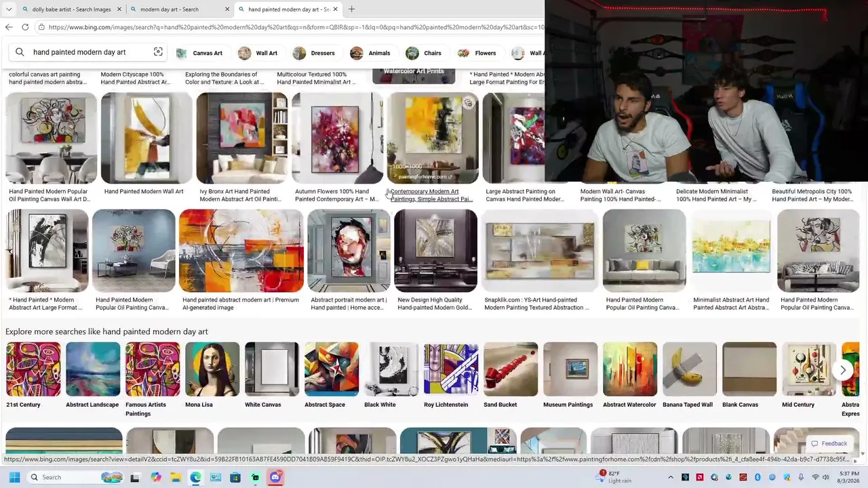Close the dolly babe artist tab
This screenshot has width=868, height=488.
click(119, 9)
